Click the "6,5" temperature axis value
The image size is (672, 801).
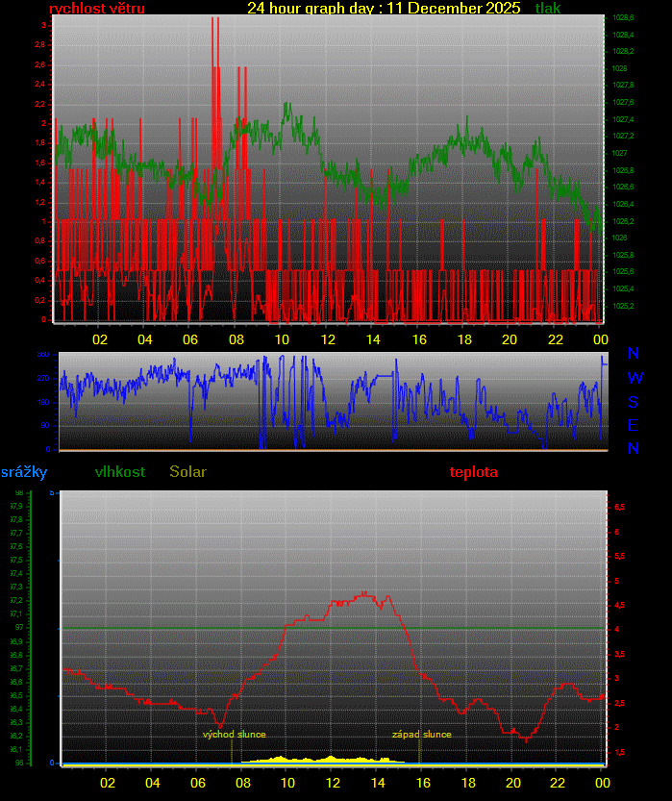tap(620, 507)
